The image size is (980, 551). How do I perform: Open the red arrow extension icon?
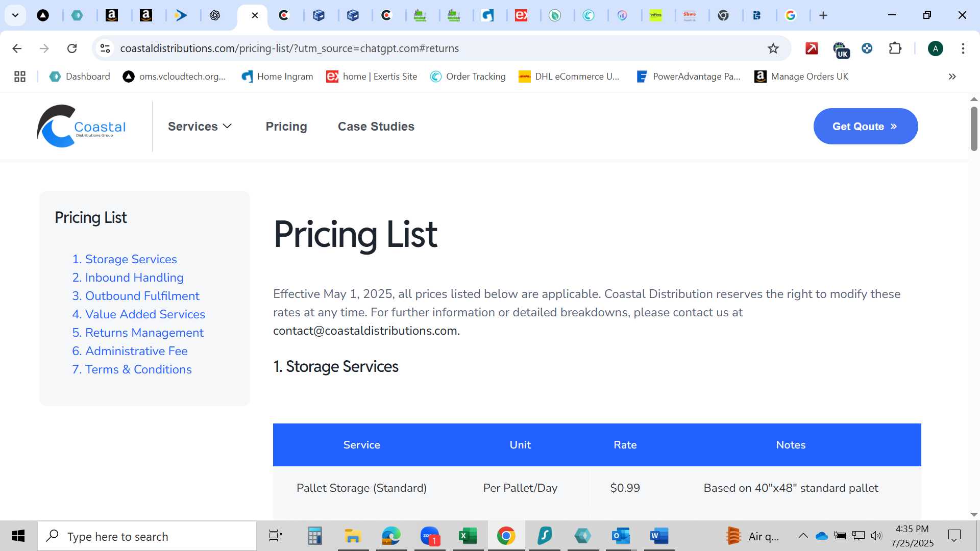tap(812, 48)
